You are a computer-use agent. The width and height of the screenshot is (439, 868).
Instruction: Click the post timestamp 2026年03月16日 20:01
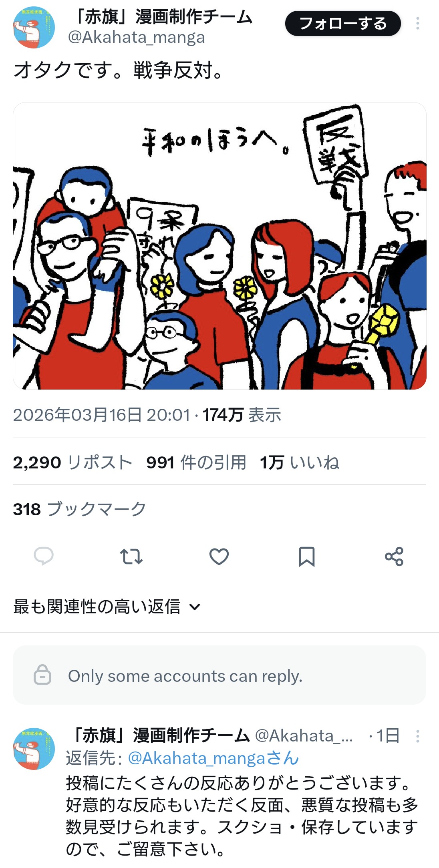pyautogui.click(x=102, y=415)
